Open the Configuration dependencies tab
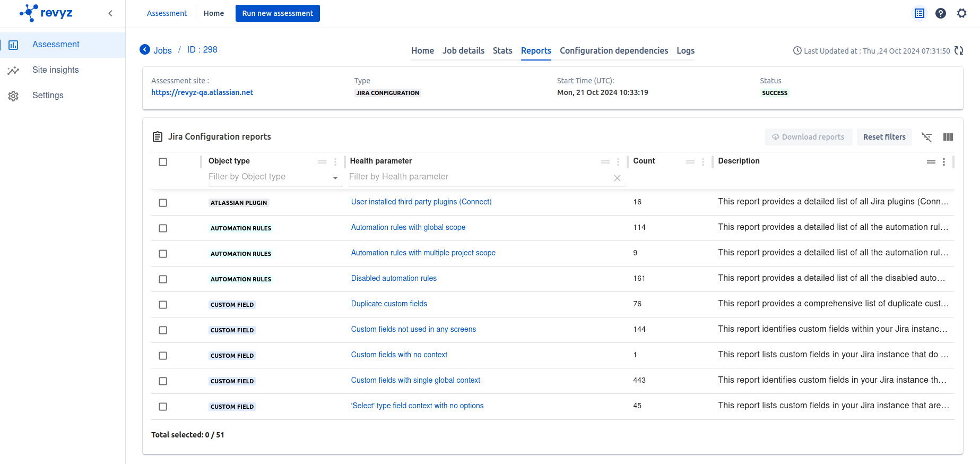This screenshot has width=980, height=464. tap(614, 50)
